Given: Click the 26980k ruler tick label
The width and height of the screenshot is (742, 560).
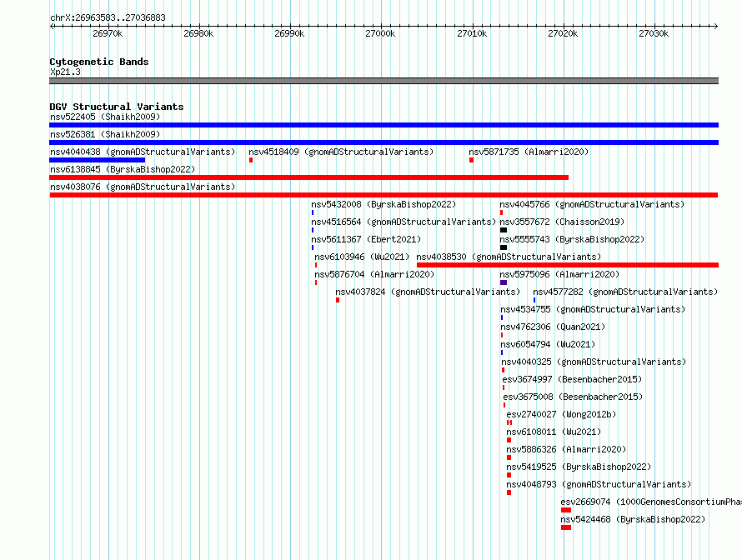Looking at the screenshot, I should point(198,33).
